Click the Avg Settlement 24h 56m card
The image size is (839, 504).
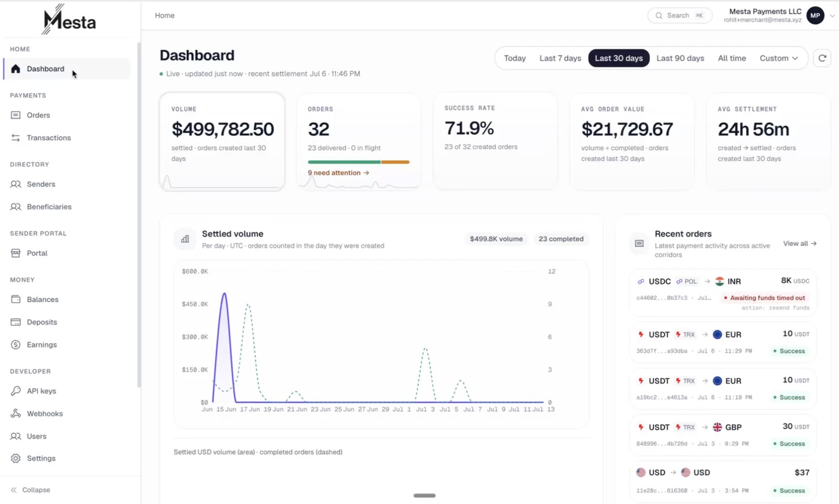(x=768, y=141)
